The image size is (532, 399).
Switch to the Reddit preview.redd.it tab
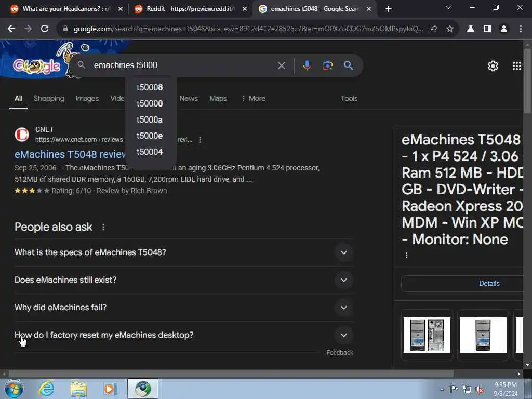pyautogui.click(x=191, y=9)
